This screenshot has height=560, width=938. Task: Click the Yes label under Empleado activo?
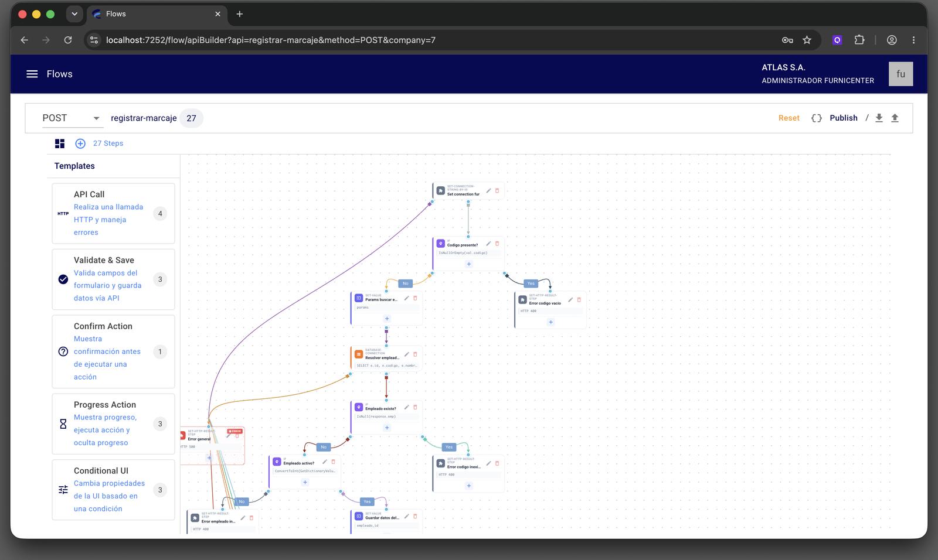pyautogui.click(x=367, y=501)
